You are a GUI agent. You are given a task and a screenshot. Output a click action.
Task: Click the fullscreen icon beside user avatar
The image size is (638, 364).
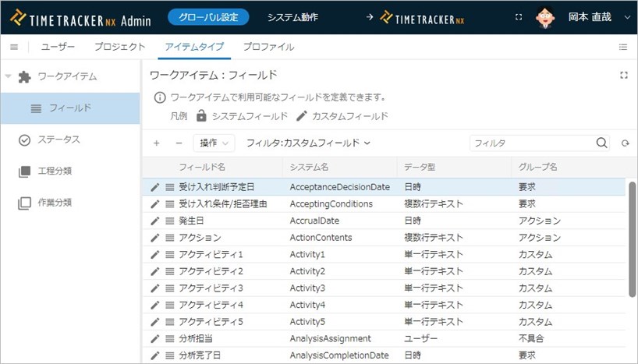click(519, 17)
